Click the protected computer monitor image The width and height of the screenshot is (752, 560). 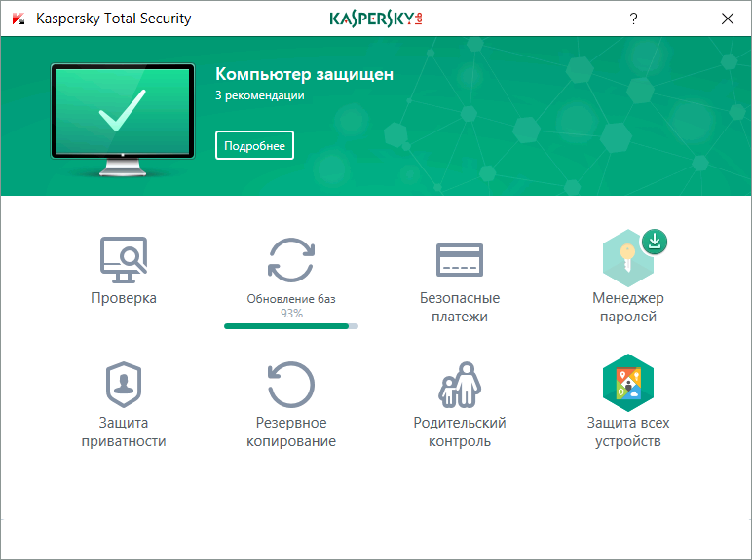[x=123, y=120]
